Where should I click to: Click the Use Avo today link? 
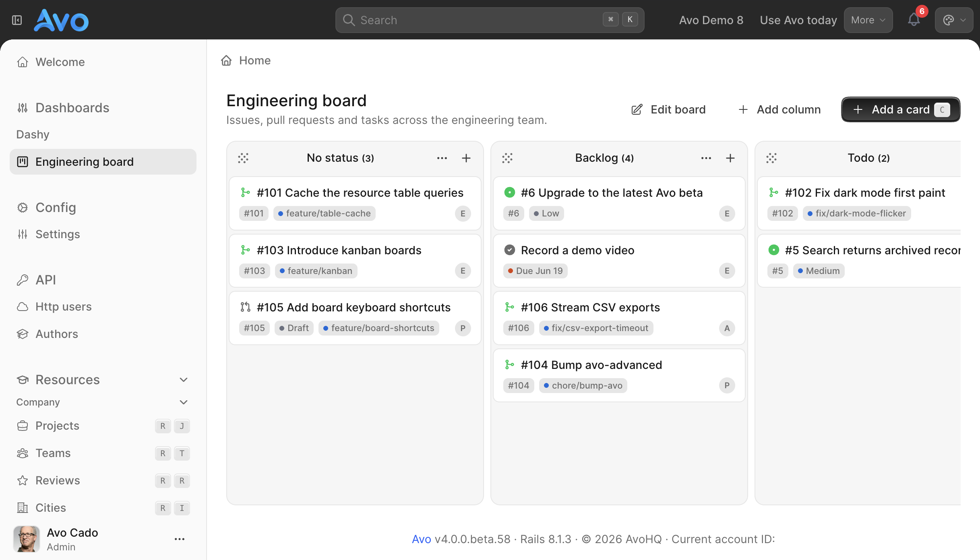798,20
